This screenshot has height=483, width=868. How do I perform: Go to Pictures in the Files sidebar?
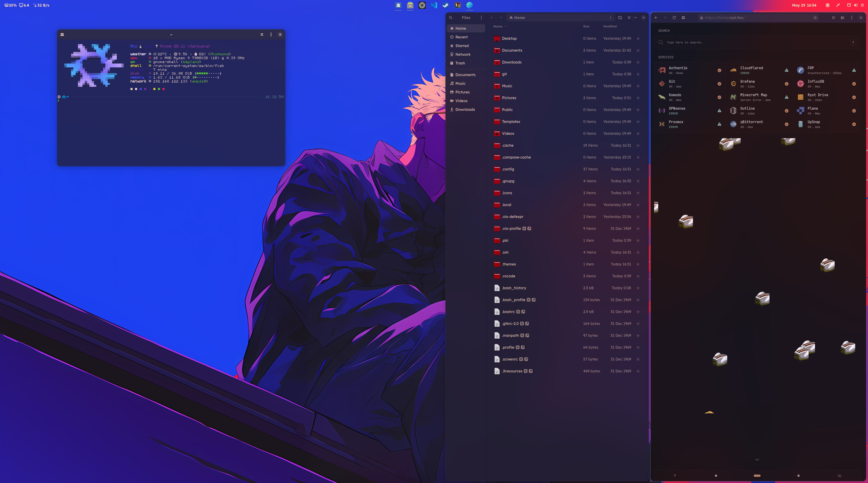point(466,92)
